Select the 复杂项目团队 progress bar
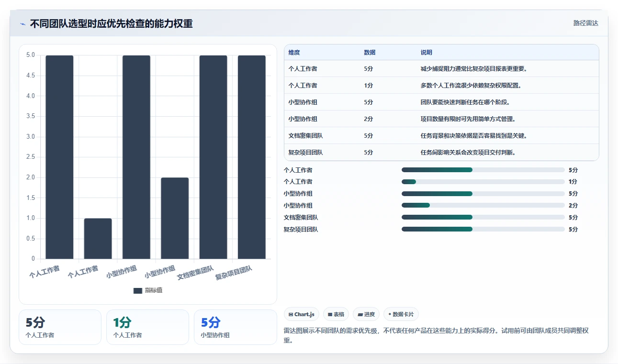The width and height of the screenshot is (618, 364). (483, 230)
